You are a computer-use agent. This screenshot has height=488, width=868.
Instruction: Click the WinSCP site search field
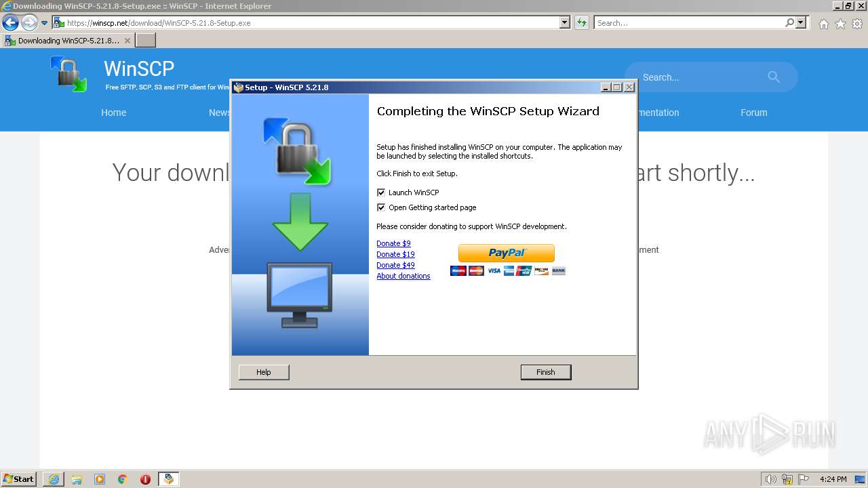(x=698, y=77)
